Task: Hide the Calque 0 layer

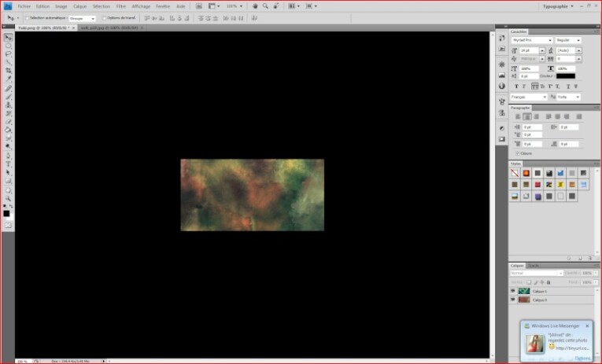Action: 513,300
